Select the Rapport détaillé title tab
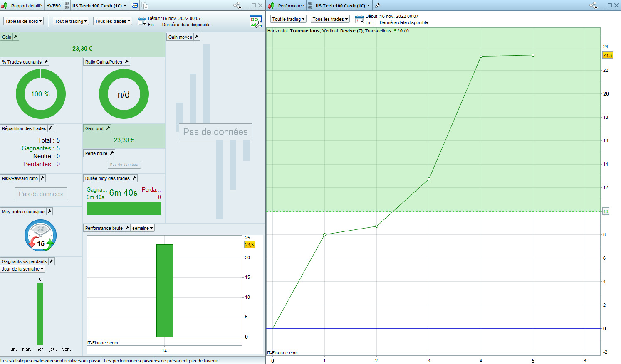Image resolution: width=621 pixels, height=364 pixels. [x=27, y=6]
